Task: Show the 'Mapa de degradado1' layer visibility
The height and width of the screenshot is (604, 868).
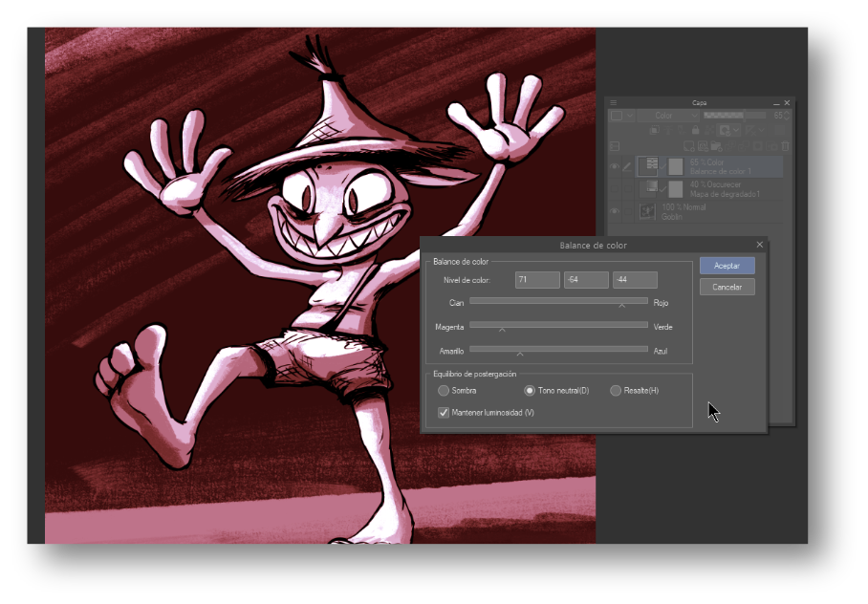Action: click(x=614, y=188)
